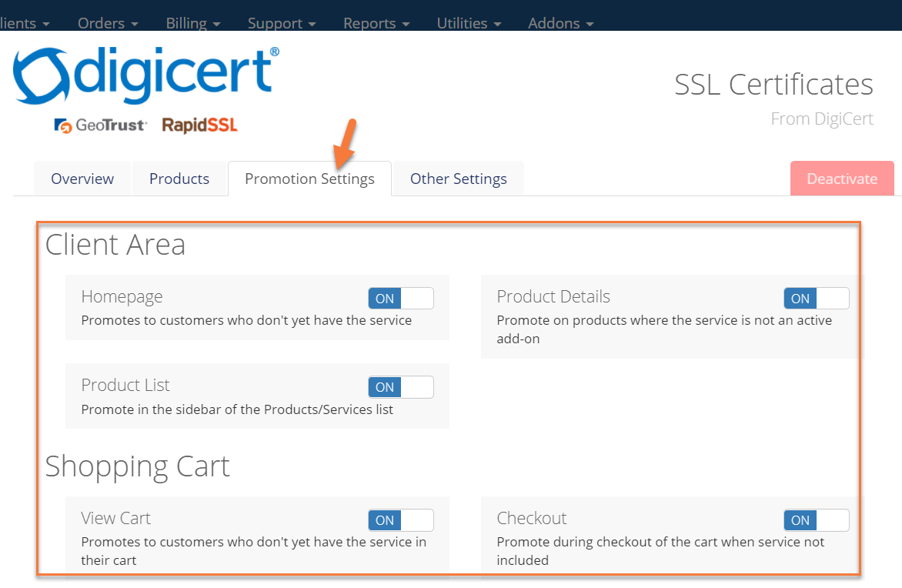Open the Utilities dropdown menu
This screenshot has width=902, height=588.
469,23
